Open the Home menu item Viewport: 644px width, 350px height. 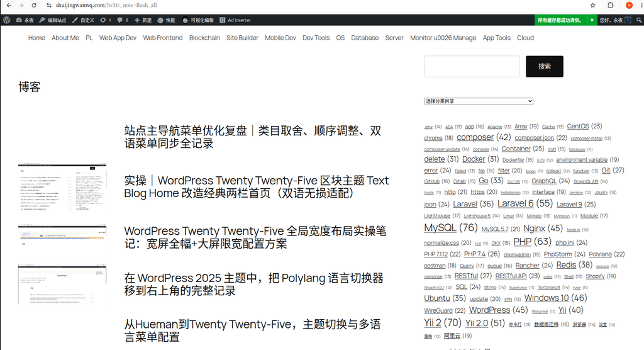pos(36,38)
